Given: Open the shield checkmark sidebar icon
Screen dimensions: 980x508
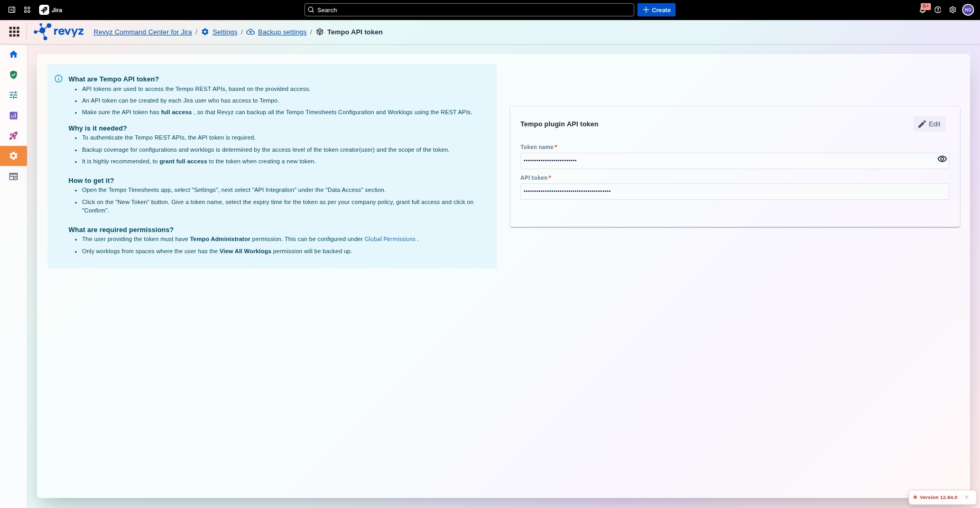Looking at the screenshot, I should (x=14, y=75).
